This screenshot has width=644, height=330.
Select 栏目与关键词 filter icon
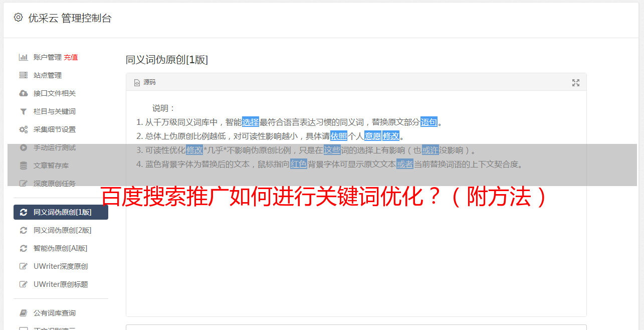23,111
